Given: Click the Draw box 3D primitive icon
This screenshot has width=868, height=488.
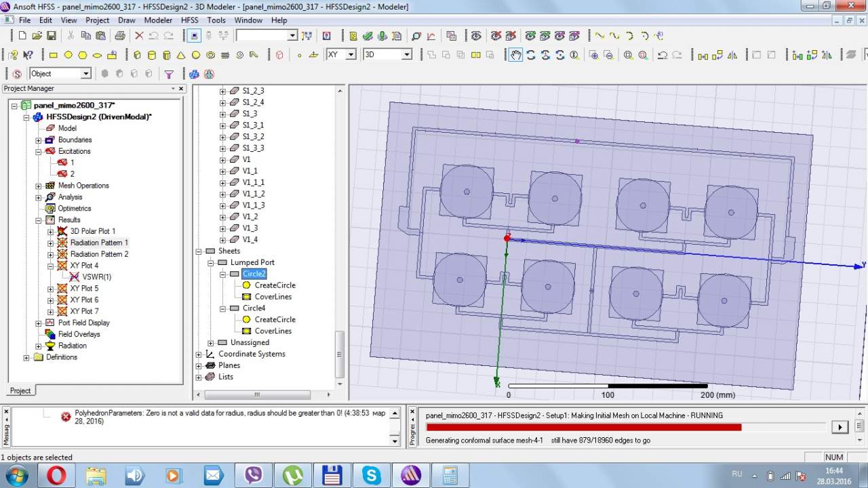Looking at the screenshot, I should [x=137, y=55].
